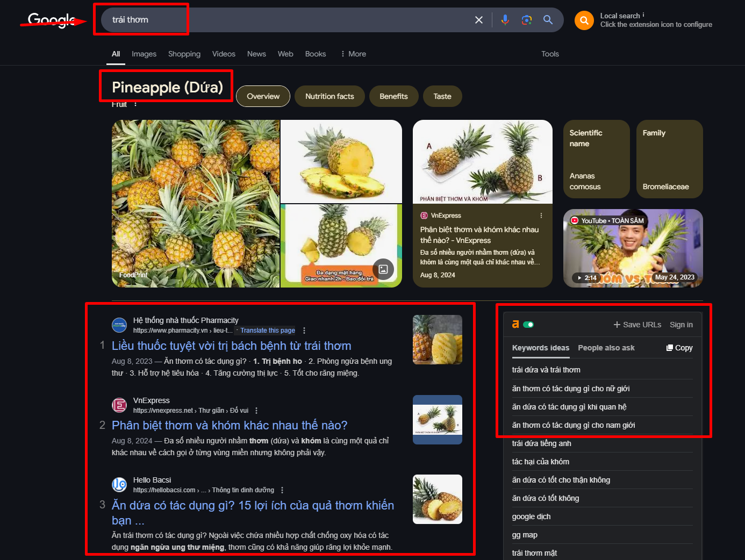Sign in to the keyword extension
Viewport: 745px width, 560px height.
[681, 325]
